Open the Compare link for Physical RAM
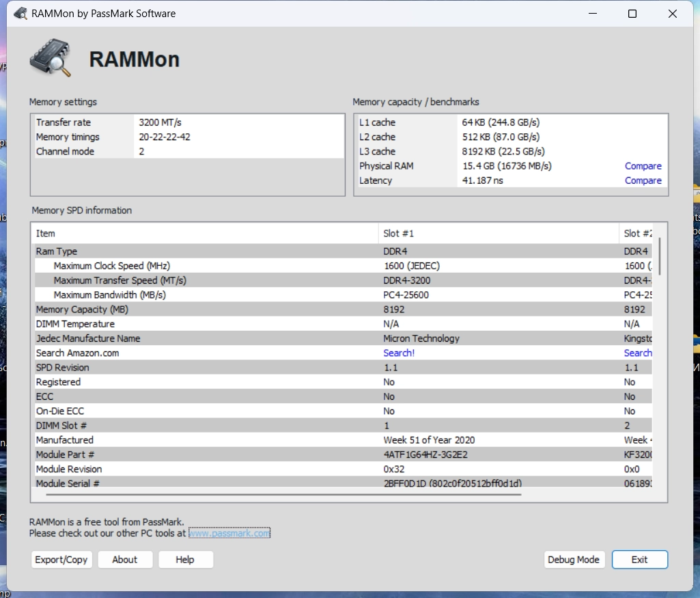 [x=643, y=166]
